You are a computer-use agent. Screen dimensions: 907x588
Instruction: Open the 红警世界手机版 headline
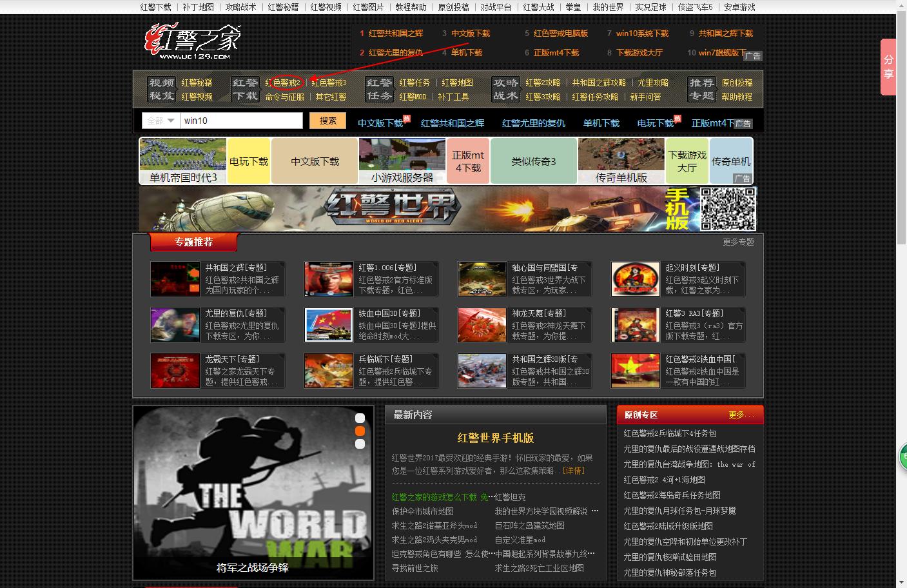[x=496, y=438]
